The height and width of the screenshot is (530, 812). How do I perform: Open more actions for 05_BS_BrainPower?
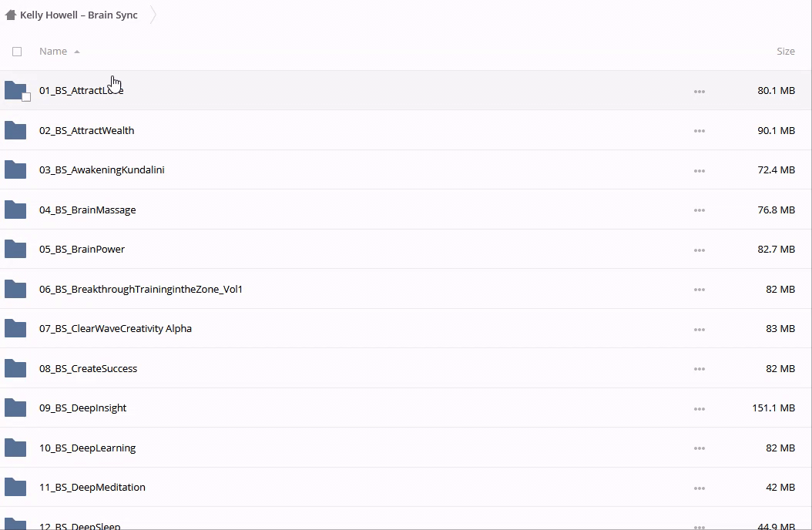click(x=699, y=250)
